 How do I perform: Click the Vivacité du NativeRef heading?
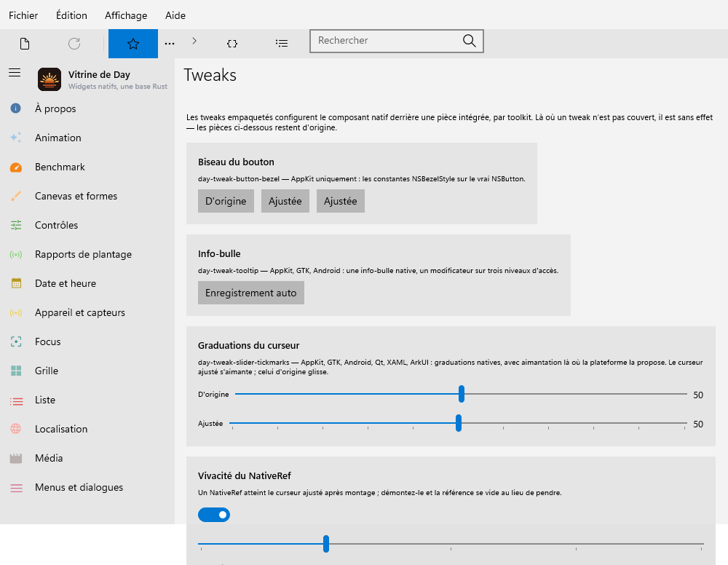click(x=244, y=476)
